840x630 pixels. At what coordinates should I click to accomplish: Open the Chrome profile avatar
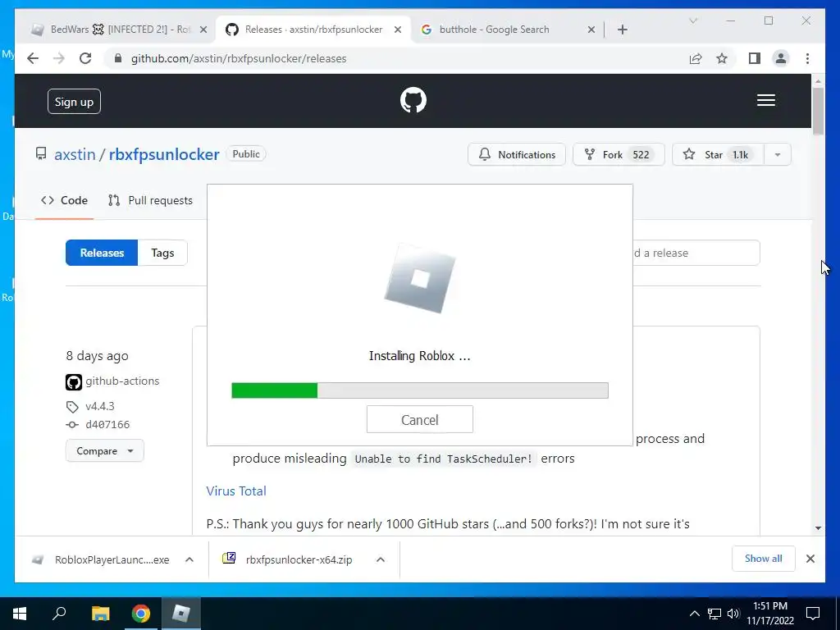(781, 58)
